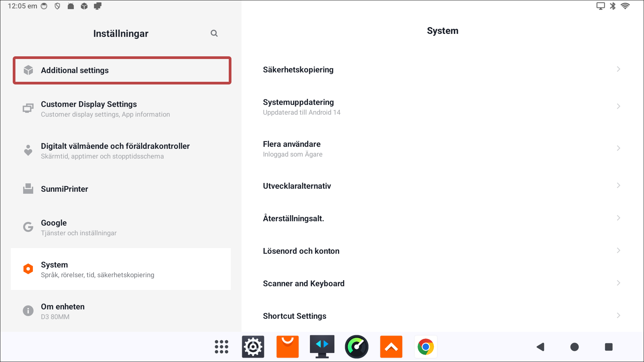The image size is (644, 362).
Task: Open SunmiPrinter settings entry
Action: point(121,189)
